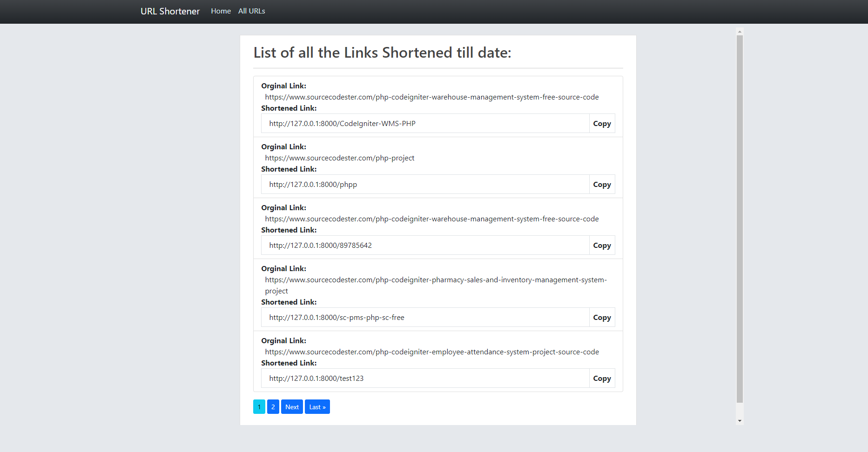The width and height of the screenshot is (868, 452).
Task: Click the scrollbar down arrow
Action: click(x=740, y=421)
